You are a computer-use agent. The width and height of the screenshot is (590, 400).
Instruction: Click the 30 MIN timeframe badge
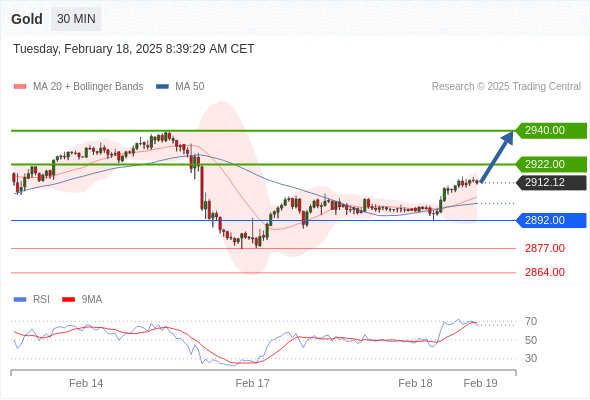click(x=76, y=19)
